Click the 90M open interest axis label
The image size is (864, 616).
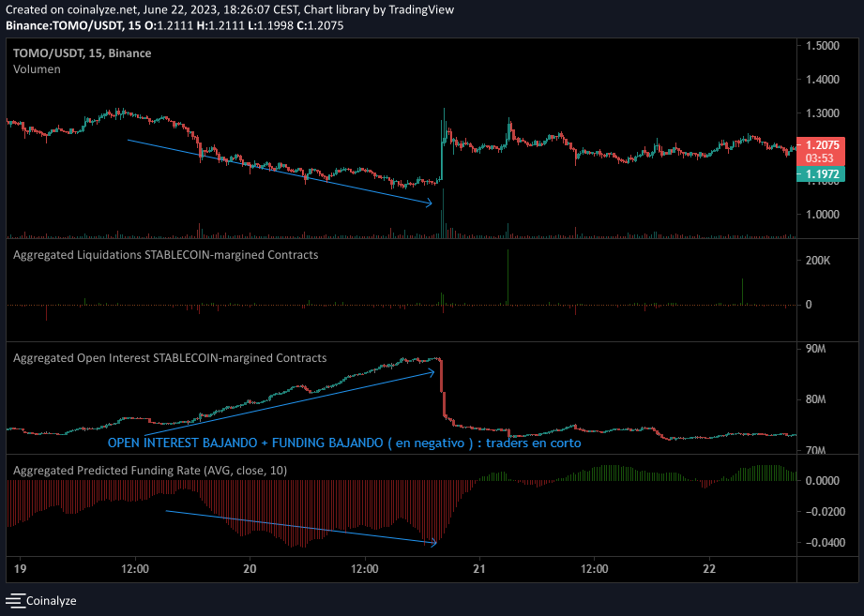(815, 350)
